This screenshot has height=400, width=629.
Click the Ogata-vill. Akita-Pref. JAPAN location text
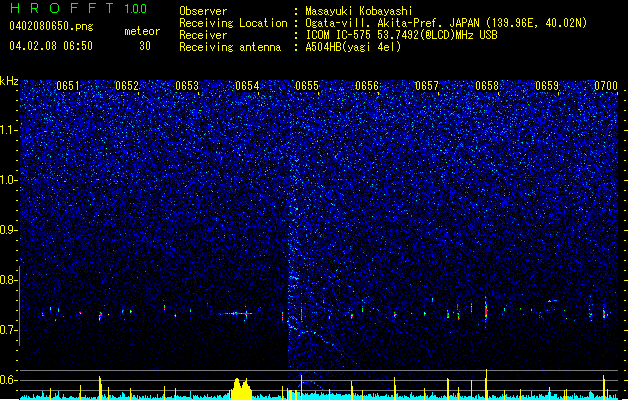click(446, 23)
